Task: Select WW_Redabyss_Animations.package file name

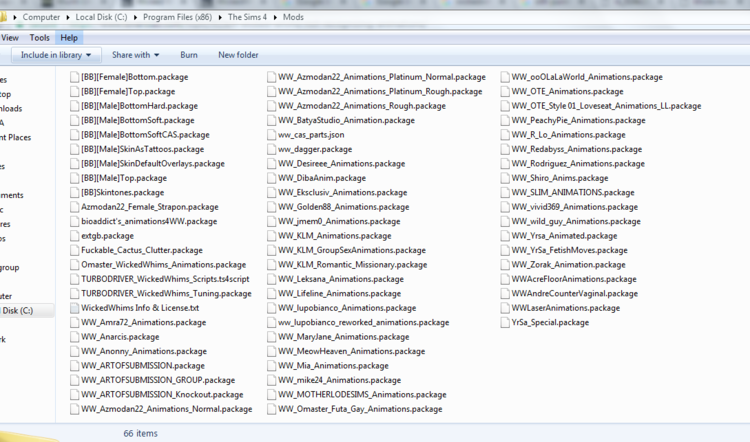Action: (x=576, y=149)
